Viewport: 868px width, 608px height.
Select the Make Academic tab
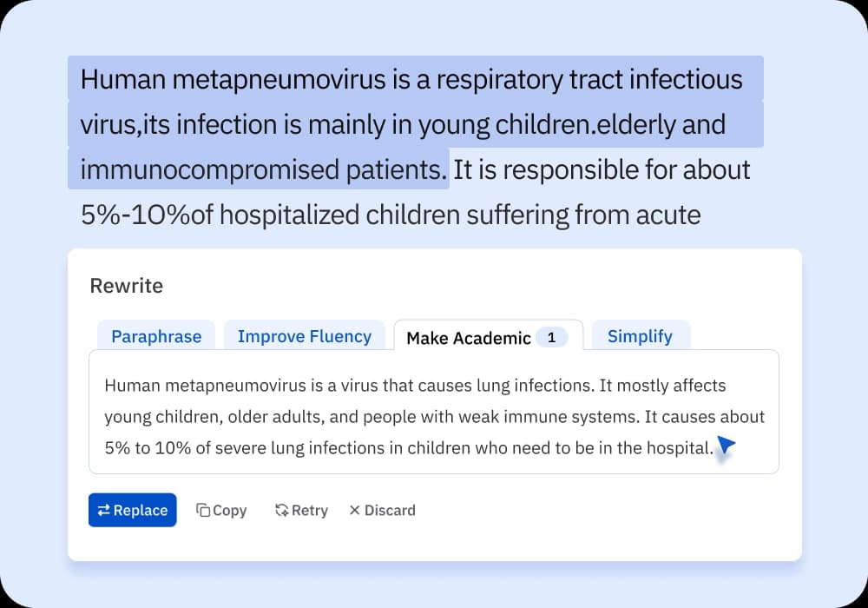click(469, 338)
